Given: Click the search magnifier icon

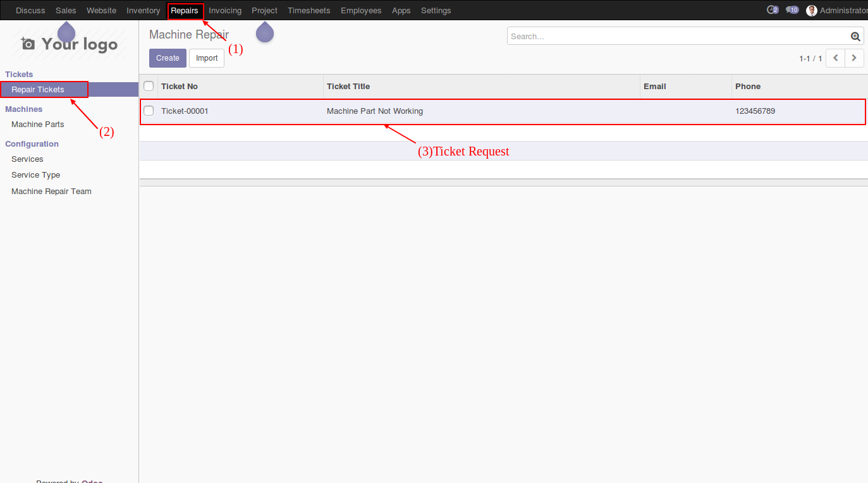Looking at the screenshot, I should (x=855, y=37).
